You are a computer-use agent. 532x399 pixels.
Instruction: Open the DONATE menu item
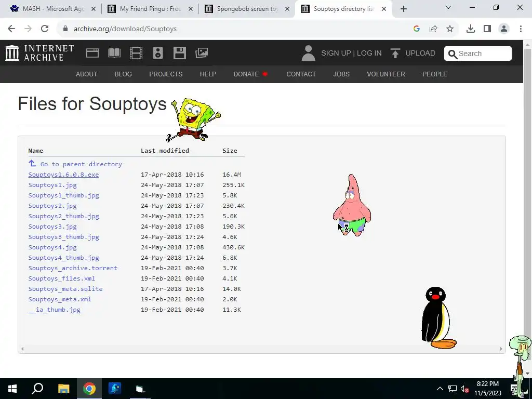click(x=250, y=74)
